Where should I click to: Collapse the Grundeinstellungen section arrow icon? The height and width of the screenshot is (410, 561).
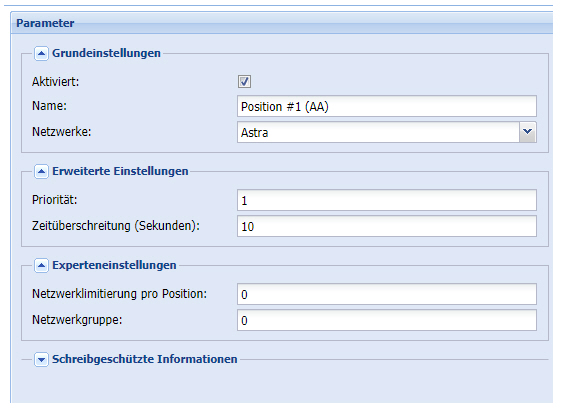[41, 54]
